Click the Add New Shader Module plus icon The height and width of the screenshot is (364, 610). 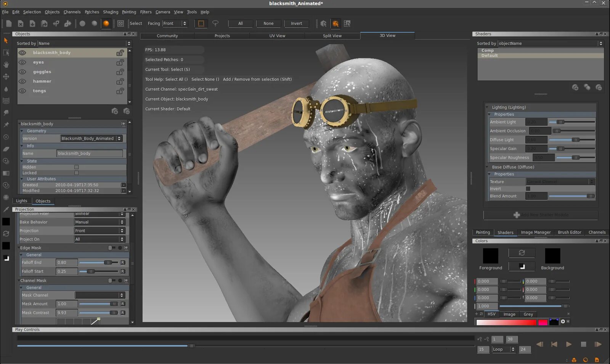coord(517,215)
